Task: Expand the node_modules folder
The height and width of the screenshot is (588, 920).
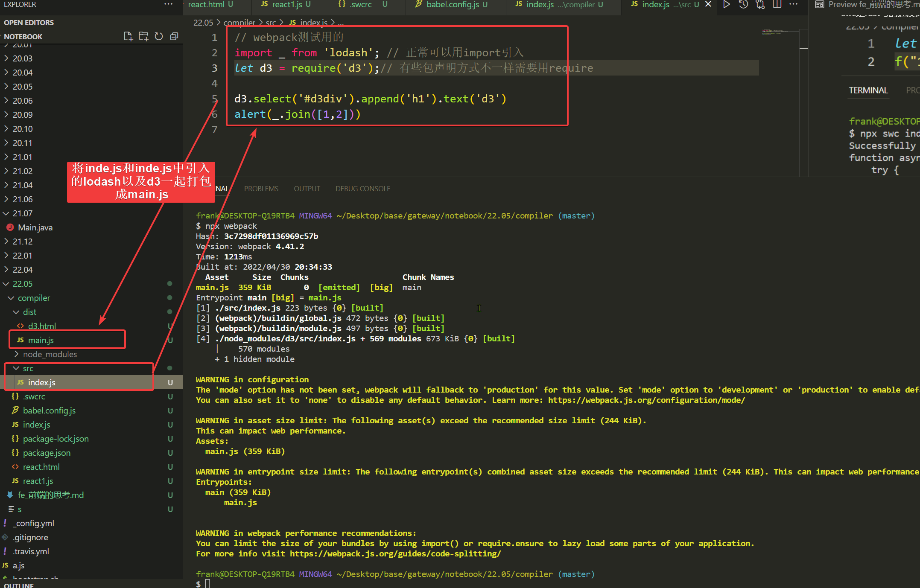Action: coord(16,354)
